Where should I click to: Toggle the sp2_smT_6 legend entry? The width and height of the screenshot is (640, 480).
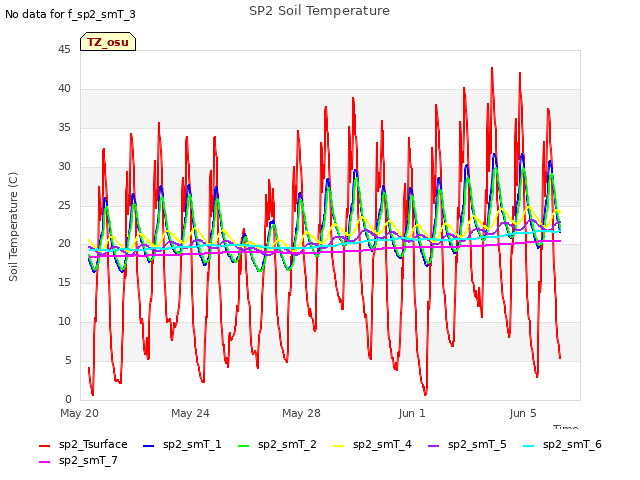tap(562, 444)
